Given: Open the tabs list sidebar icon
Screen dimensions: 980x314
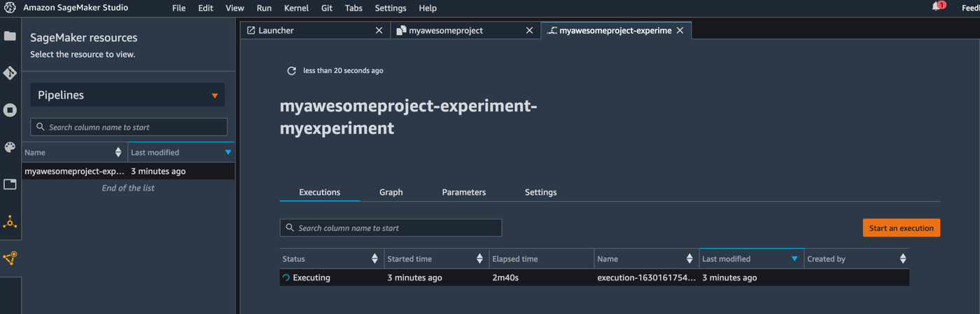Looking at the screenshot, I should 10,184.
